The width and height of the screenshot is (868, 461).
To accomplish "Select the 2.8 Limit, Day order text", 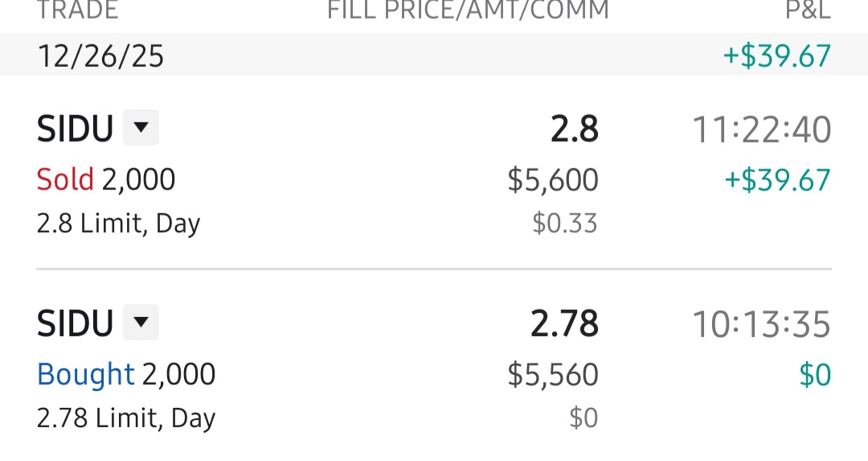I will tap(118, 223).
